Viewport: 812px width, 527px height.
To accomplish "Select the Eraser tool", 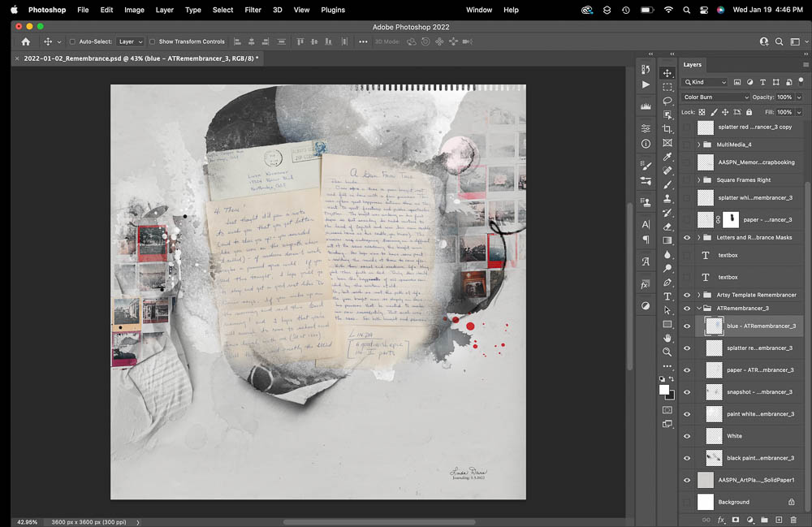I will pyautogui.click(x=667, y=227).
